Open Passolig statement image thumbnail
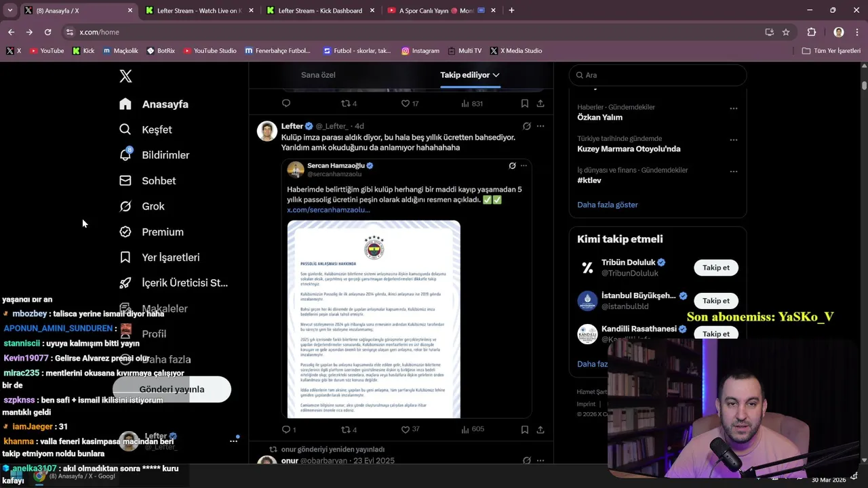The image size is (868, 488). click(x=374, y=319)
